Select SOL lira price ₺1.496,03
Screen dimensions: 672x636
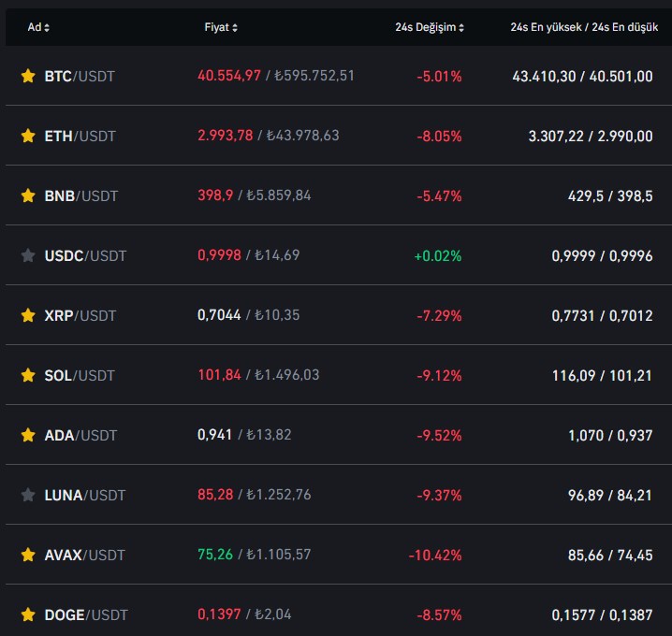(x=287, y=375)
